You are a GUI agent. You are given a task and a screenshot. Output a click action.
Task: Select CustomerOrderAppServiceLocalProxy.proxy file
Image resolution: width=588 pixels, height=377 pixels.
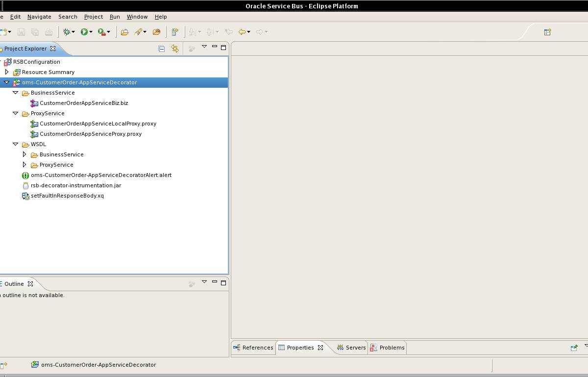pos(98,124)
